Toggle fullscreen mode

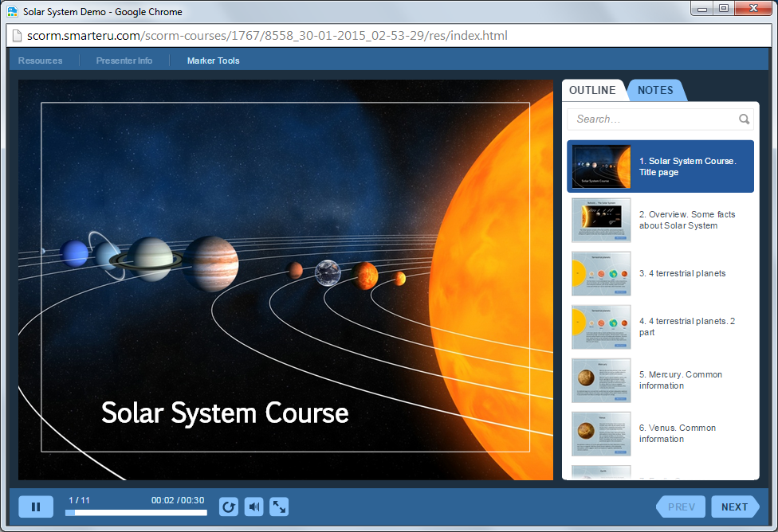(x=279, y=507)
